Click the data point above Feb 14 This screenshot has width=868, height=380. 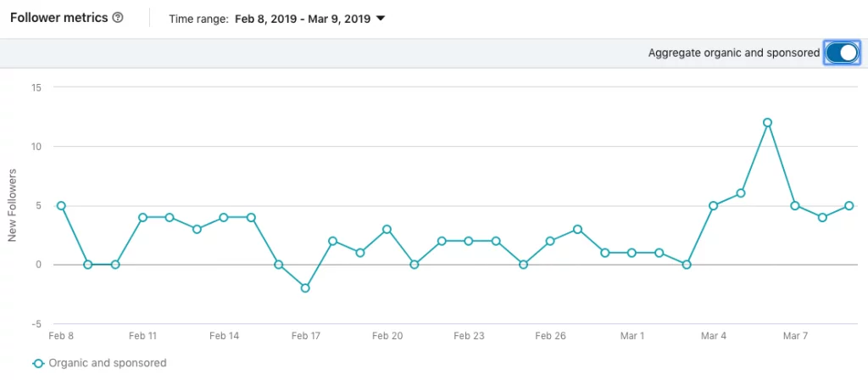point(224,217)
